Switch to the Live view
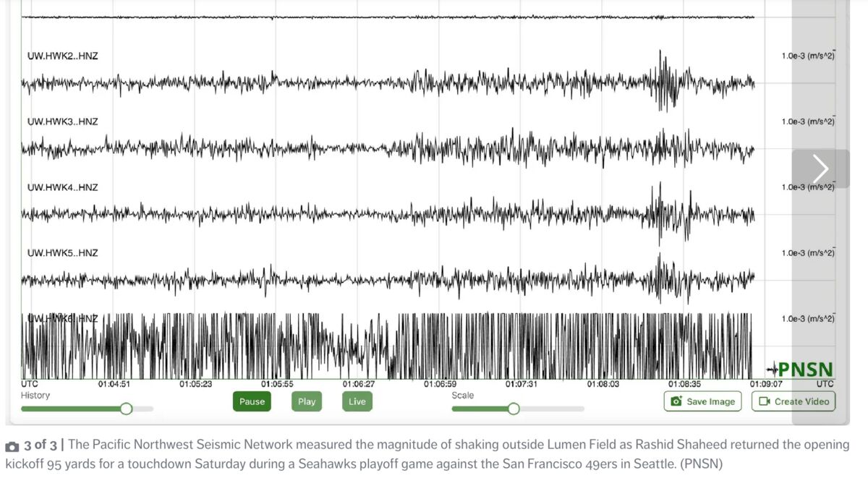This screenshot has width=868, height=491. [x=357, y=401]
